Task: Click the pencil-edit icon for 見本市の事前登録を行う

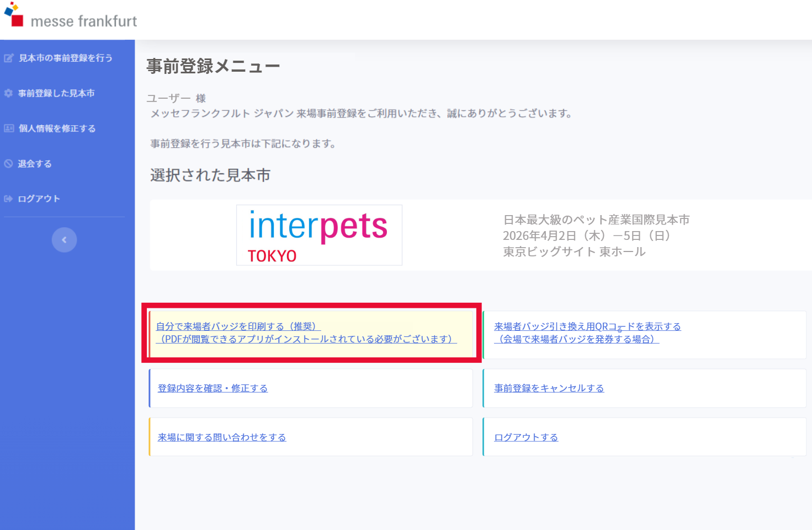Action: point(9,58)
